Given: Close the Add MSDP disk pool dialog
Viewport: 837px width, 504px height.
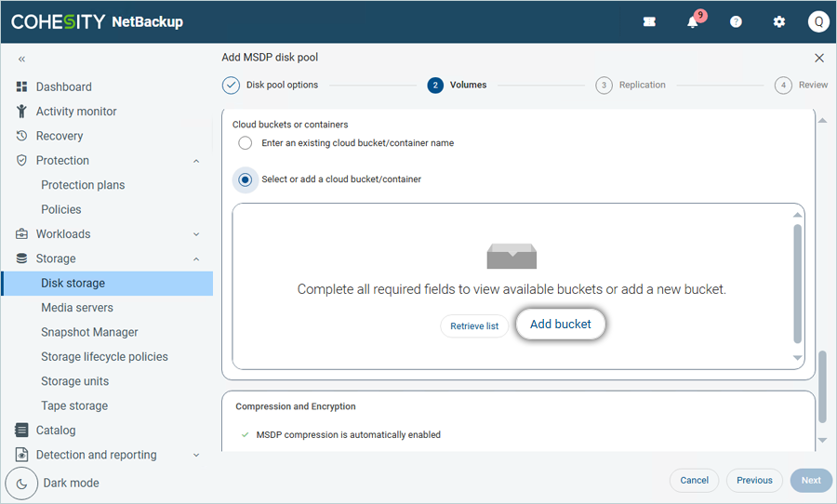Looking at the screenshot, I should 819,58.
